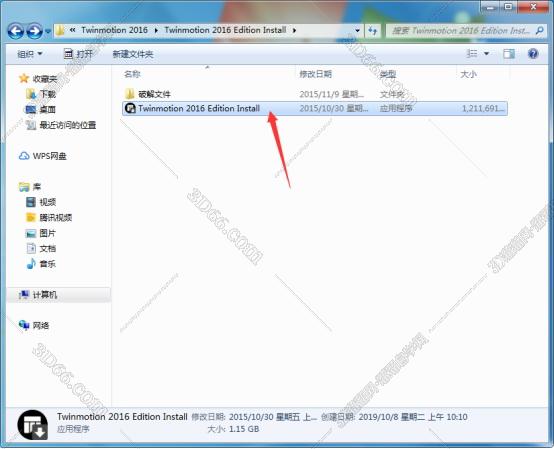Open the 文档 library
The width and height of the screenshot is (554, 449).
[x=48, y=249]
